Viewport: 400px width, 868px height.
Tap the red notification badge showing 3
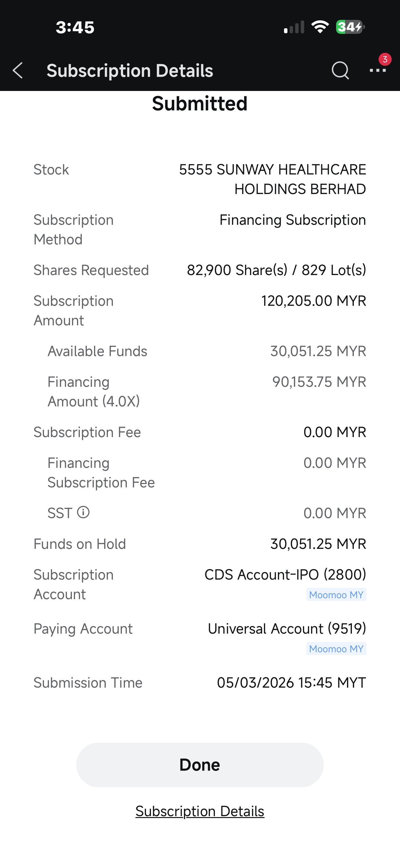tap(385, 59)
